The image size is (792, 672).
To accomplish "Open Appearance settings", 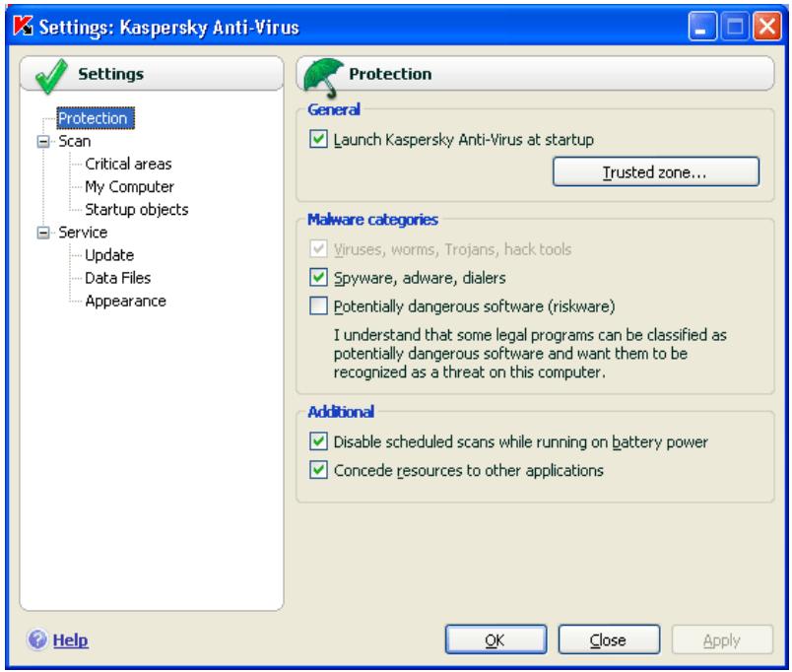I will point(125,302).
